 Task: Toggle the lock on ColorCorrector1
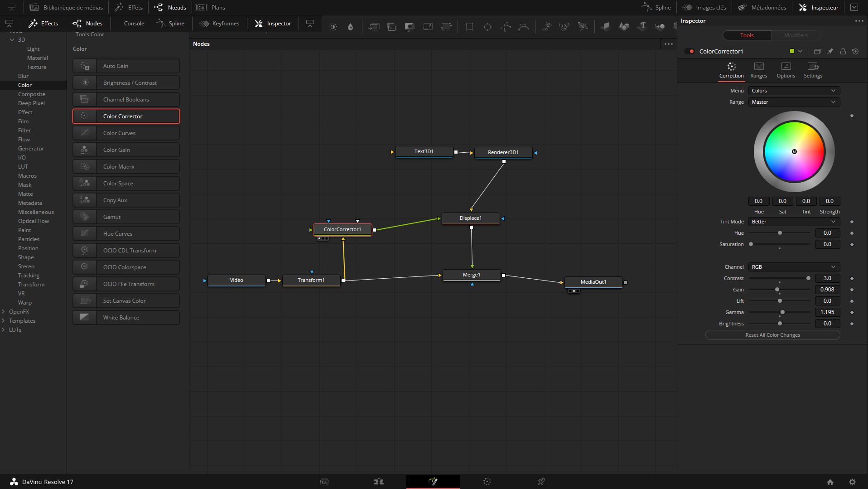(843, 51)
